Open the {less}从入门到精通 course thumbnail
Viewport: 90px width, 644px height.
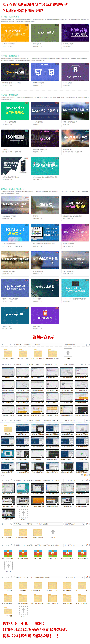pyautogui.click(x=45, y=111)
